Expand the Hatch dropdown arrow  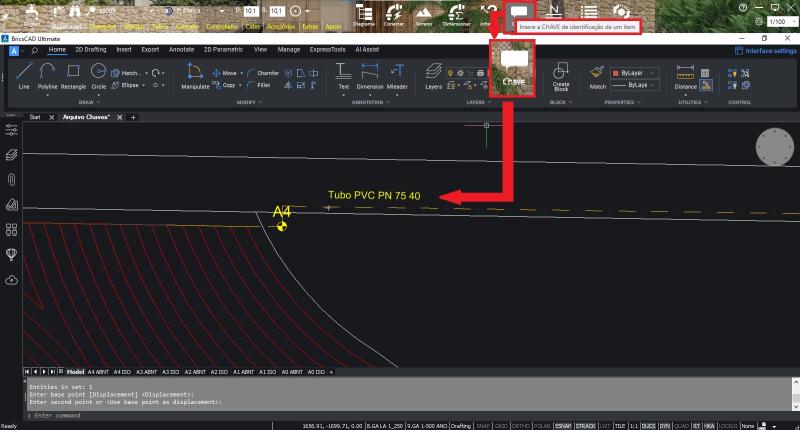[x=145, y=73]
